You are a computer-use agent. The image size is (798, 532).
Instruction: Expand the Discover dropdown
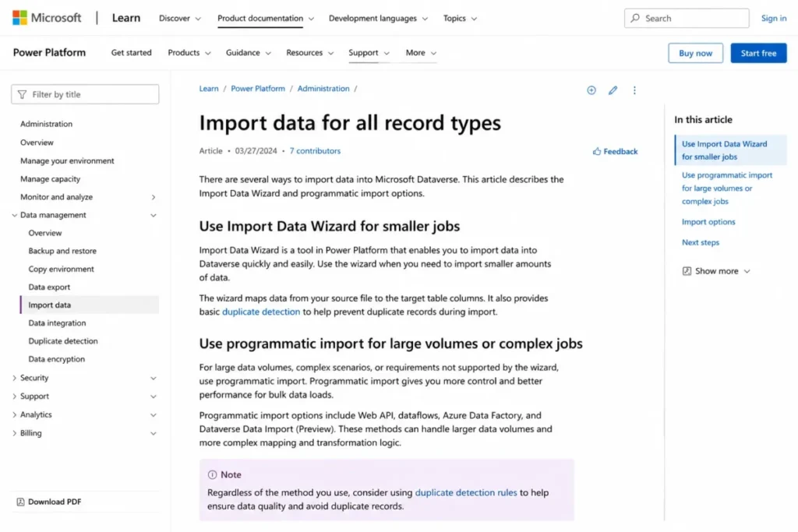[180, 19]
